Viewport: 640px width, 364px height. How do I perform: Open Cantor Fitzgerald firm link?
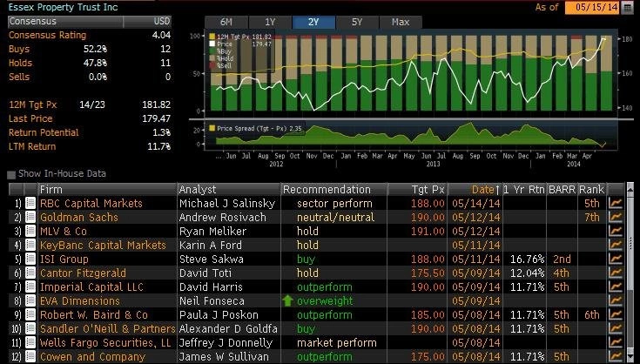[83, 273]
